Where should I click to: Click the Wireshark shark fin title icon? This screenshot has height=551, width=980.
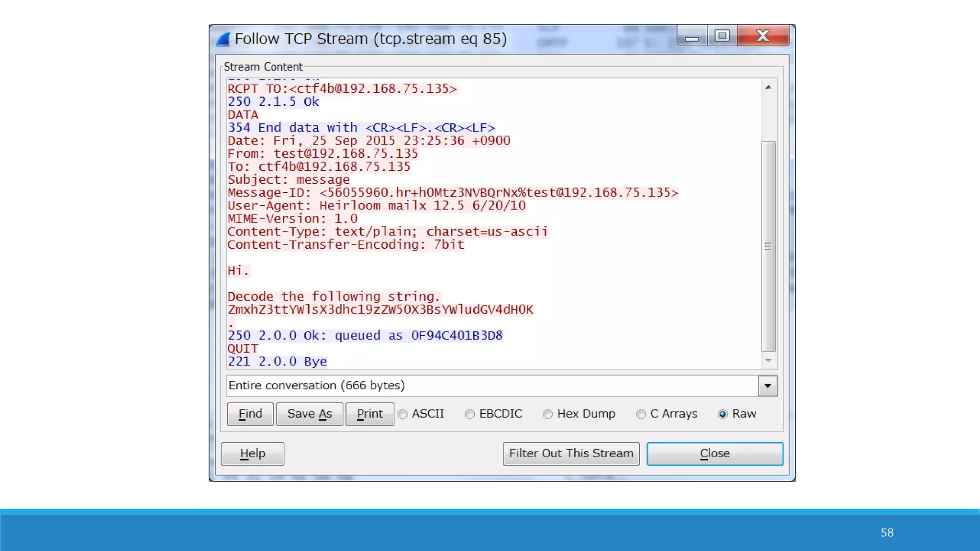223,39
